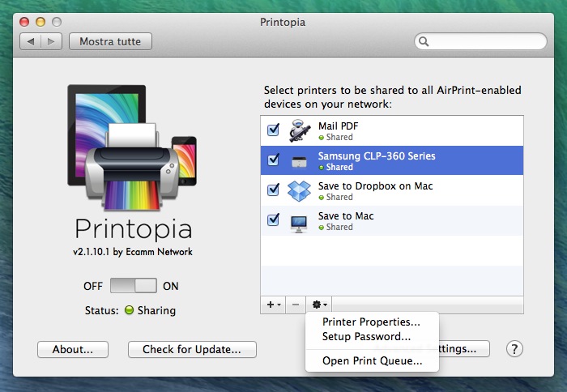Choose Open Print Queue... from the menu
This screenshot has width=567, height=392.
point(372,361)
